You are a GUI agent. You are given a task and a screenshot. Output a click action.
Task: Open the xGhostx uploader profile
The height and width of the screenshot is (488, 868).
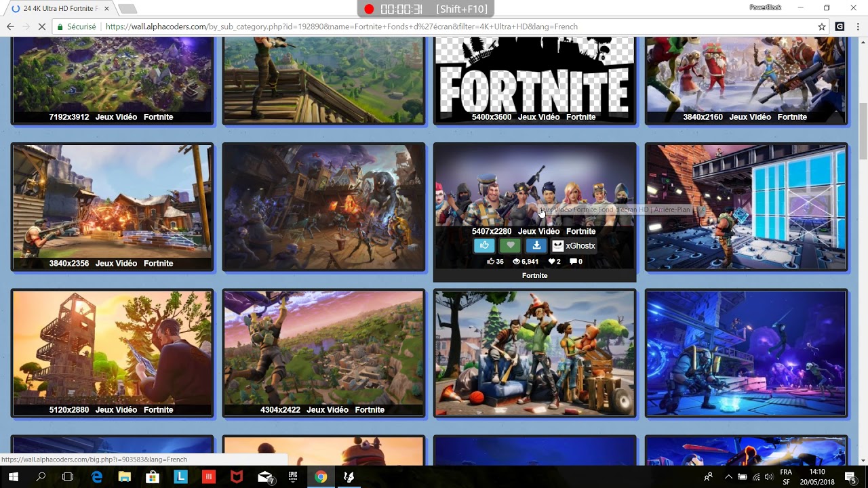click(x=580, y=246)
